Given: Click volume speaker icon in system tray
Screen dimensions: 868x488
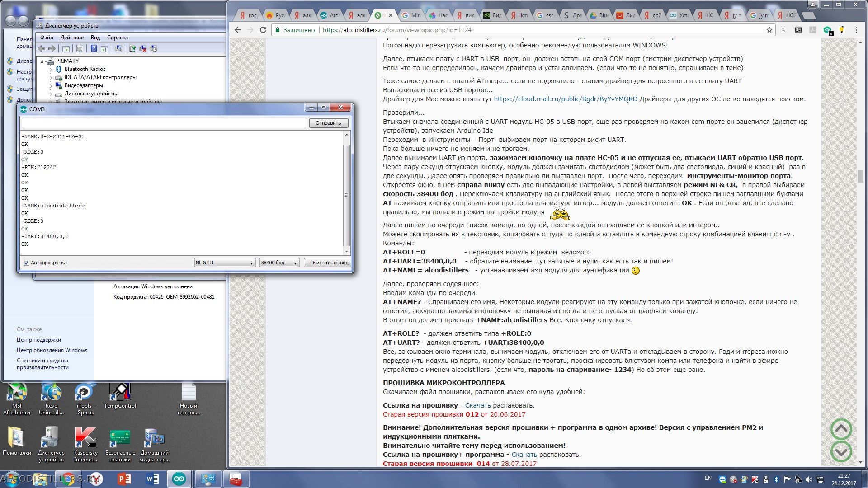Looking at the screenshot, I should click(809, 479).
